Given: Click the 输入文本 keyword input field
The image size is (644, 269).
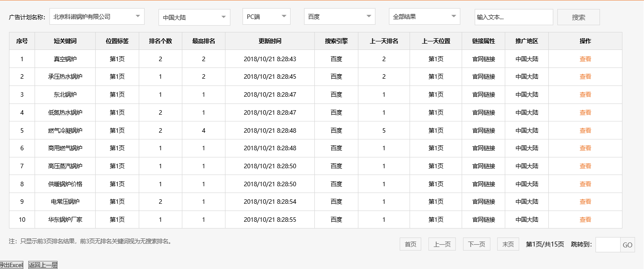Looking at the screenshot, I should click(x=514, y=17).
